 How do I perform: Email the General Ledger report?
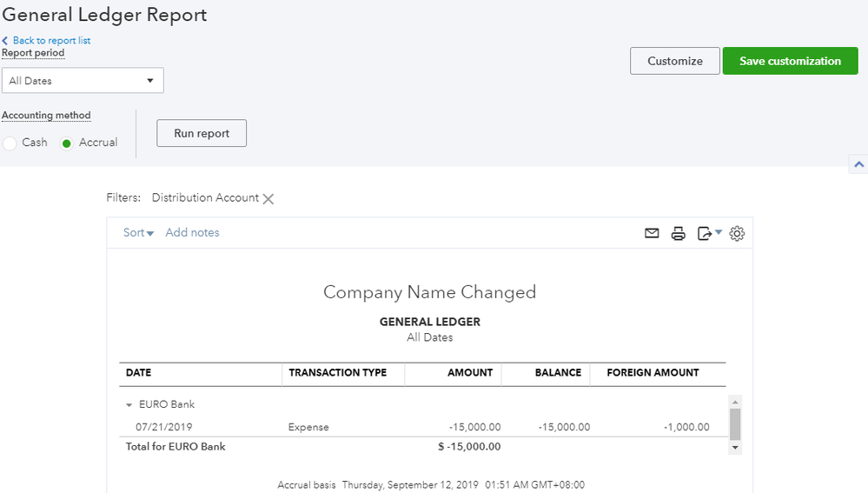coord(652,233)
